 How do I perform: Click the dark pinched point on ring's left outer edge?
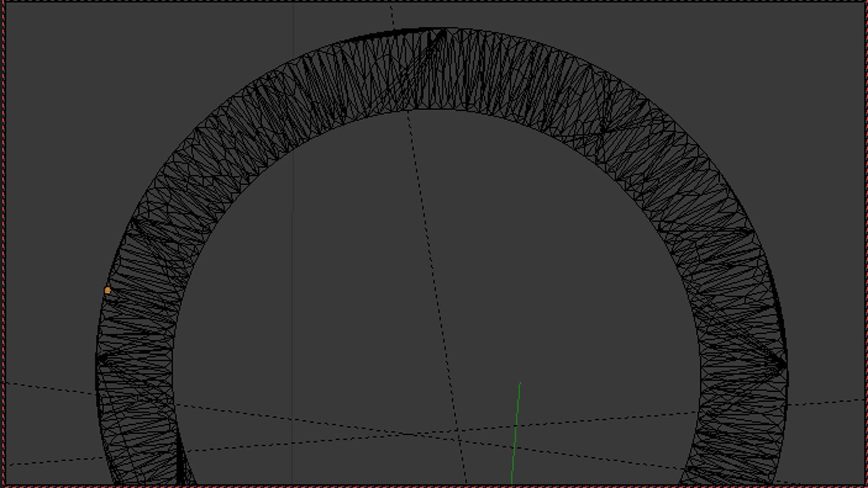point(100,359)
